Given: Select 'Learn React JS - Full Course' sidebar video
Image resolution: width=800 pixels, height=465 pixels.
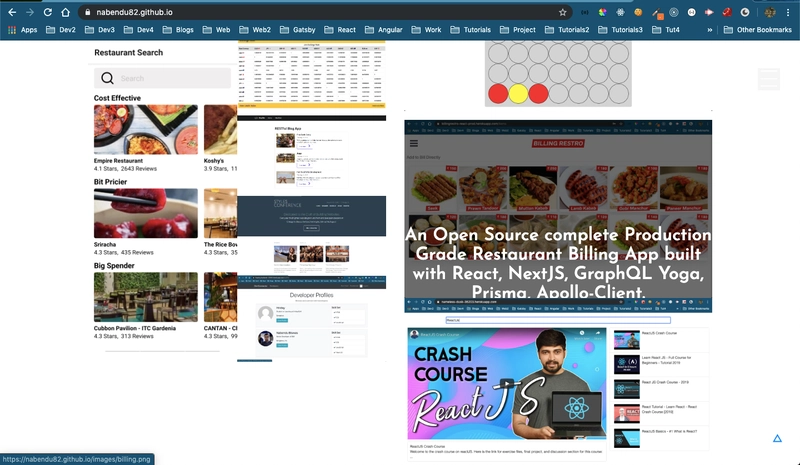Looking at the screenshot, I should pos(661,364).
